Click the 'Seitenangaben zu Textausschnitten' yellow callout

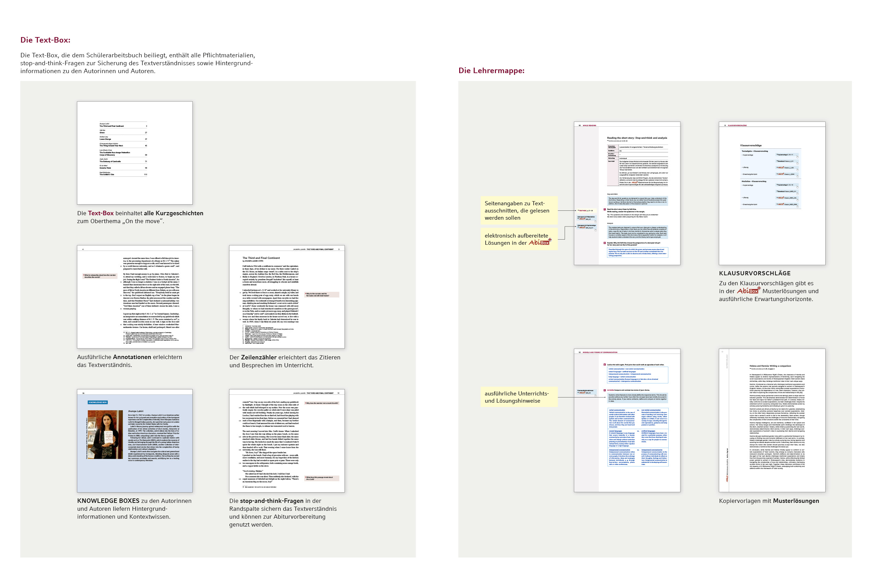pyautogui.click(x=519, y=210)
